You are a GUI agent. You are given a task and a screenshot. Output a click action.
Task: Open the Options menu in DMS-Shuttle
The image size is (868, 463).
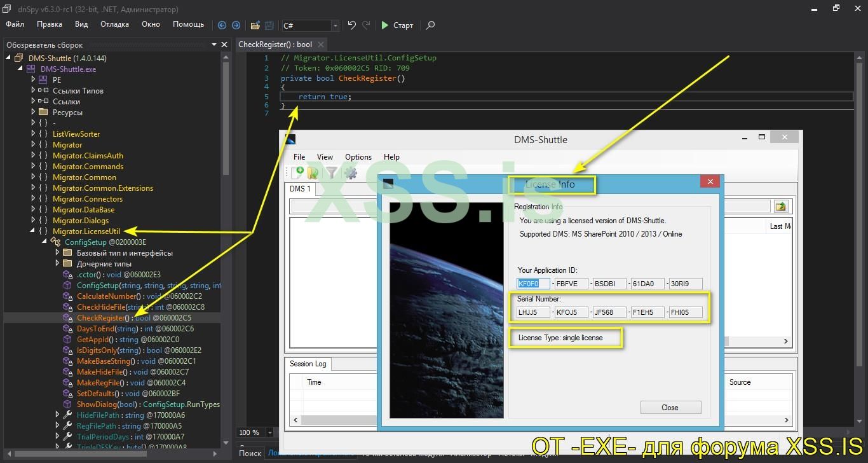click(358, 157)
